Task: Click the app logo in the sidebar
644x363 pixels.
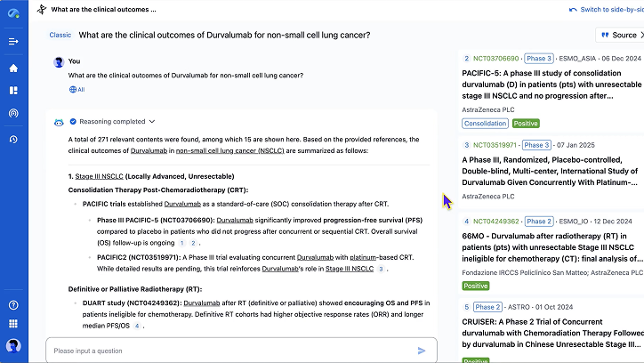Action: tap(13, 13)
